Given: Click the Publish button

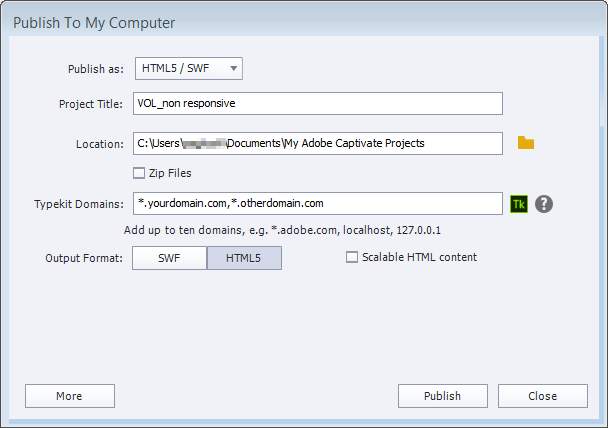Looking at the screenshot, I should [442, 396].
